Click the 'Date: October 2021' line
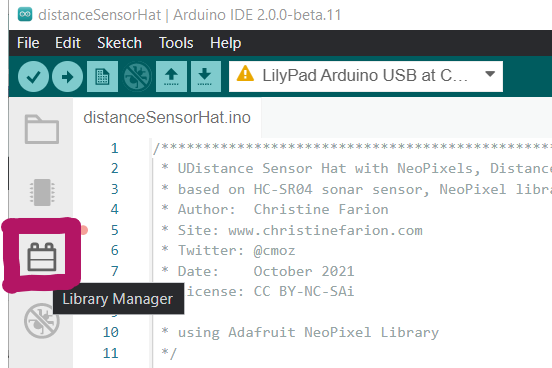This screenshot has width=552, height=368. tap(258, 272)
